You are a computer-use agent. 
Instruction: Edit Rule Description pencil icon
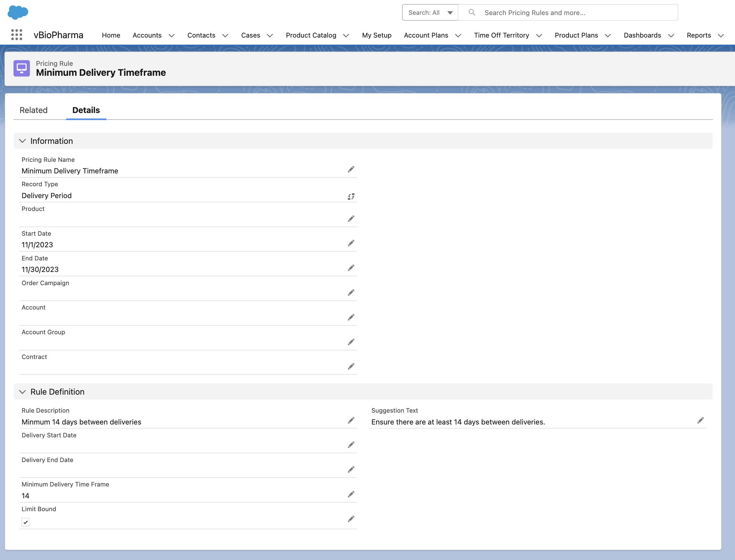(351, 420)
